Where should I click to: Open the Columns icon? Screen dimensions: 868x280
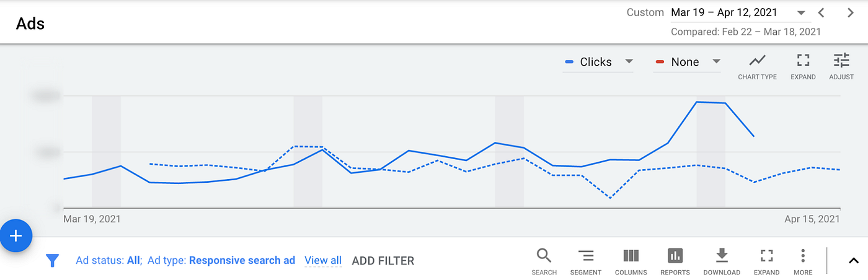[x=631, y=256]
